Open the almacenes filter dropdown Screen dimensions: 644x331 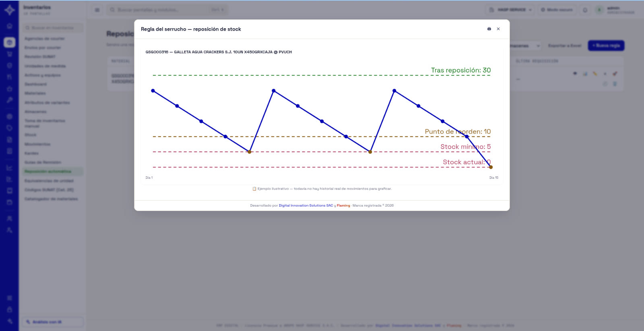coord(524,46)
